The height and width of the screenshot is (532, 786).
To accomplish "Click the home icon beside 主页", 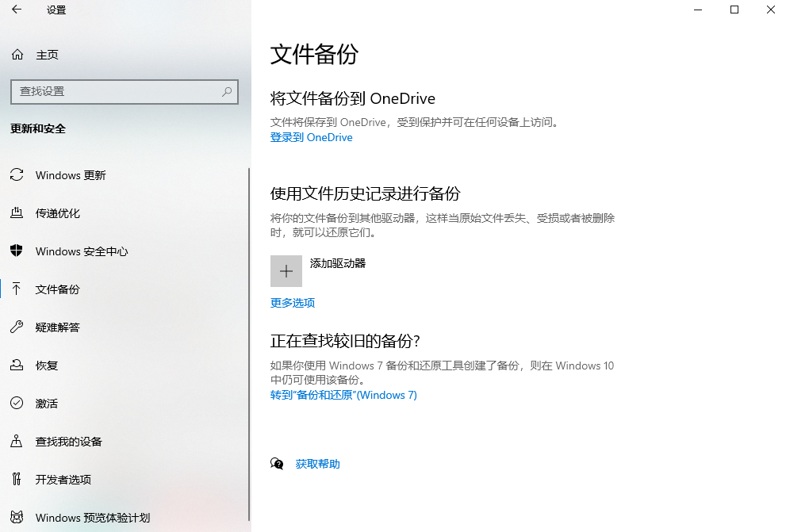I will point(17,55).
